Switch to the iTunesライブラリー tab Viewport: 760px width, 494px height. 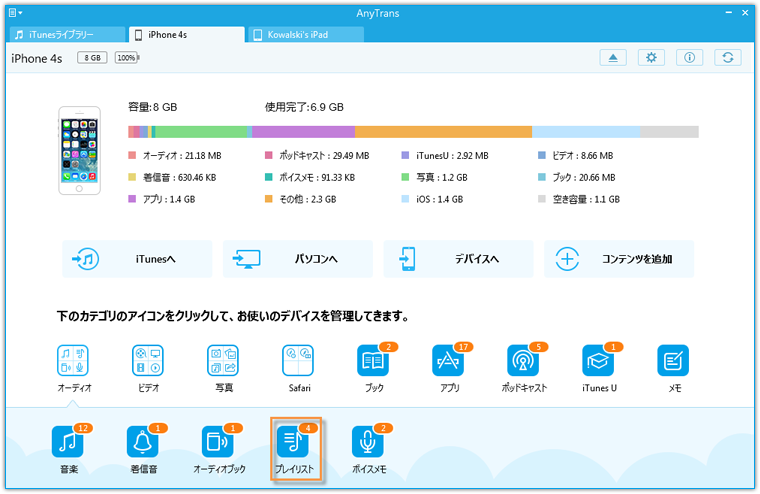click(67, 35)
